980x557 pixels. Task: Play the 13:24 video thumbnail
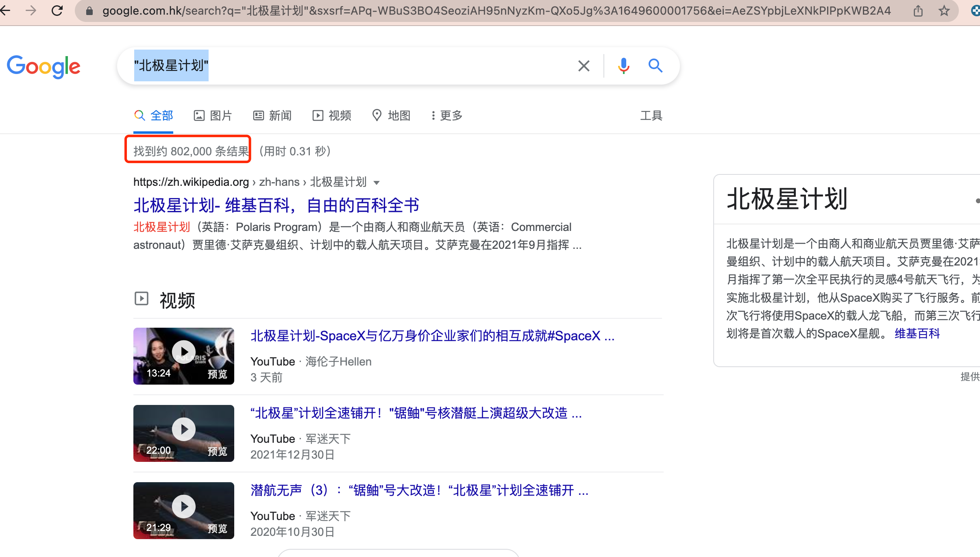[183, 356]
